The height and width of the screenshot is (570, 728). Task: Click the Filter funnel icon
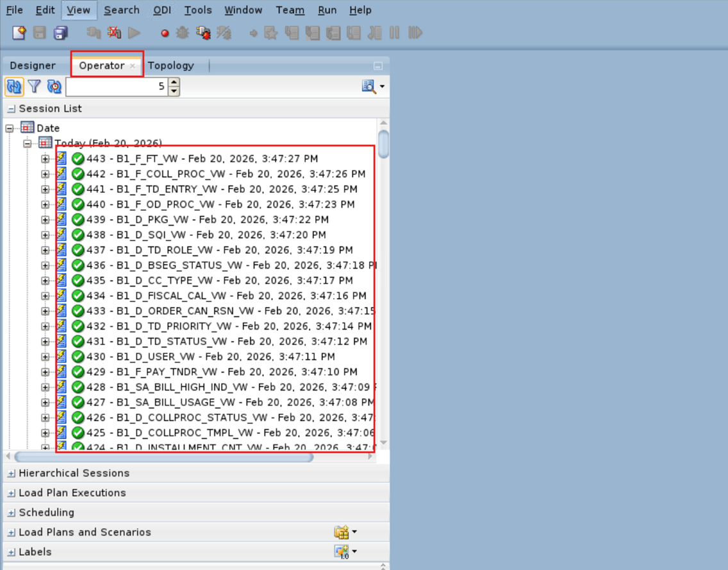[35, 87]
